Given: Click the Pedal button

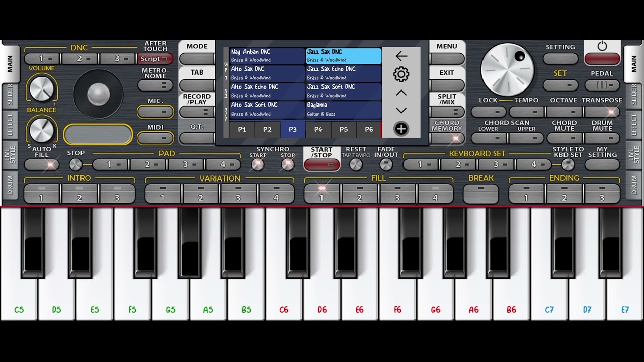Looking at the screenshot, I should [602, 85].
